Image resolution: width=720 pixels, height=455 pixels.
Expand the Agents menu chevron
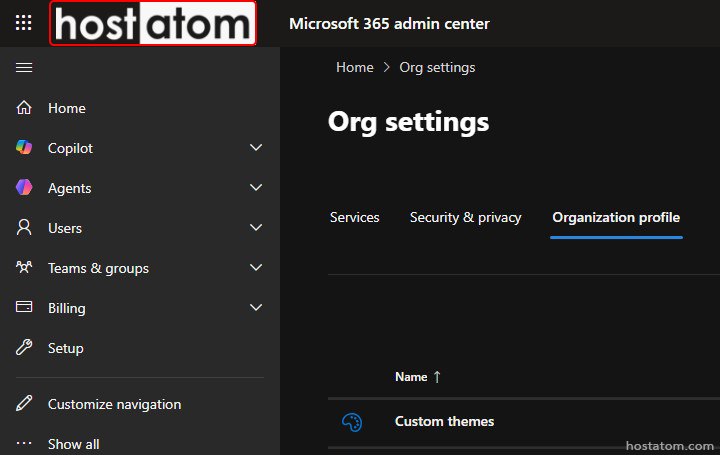[256, 188]
